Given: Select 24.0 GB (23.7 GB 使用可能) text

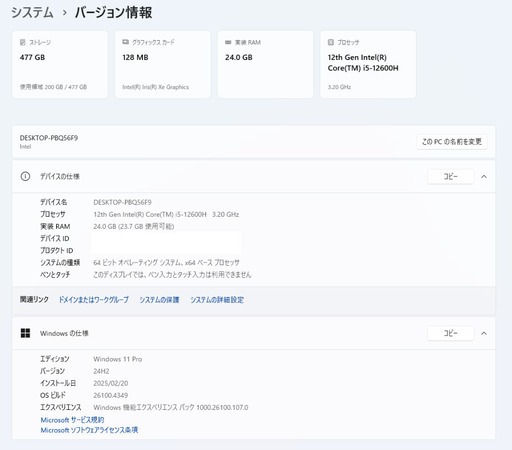Looking at the screenshot, I should tap(134, 226).
